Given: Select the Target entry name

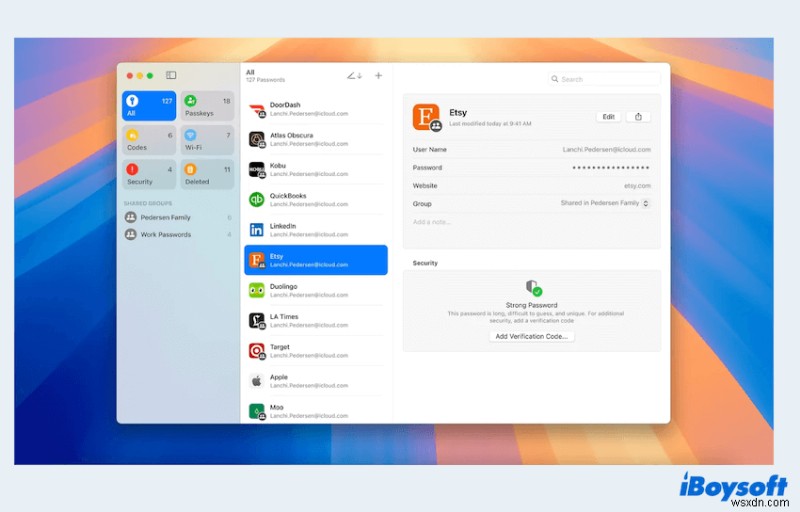Looking at the screenshot, I should [x=280, y=347].
